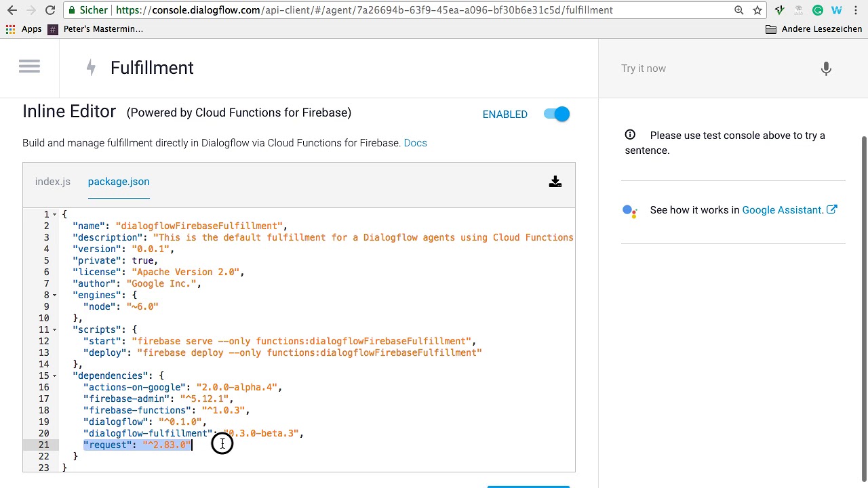Go back in browser history
868x488 pixels.
(x=12, y=10)
